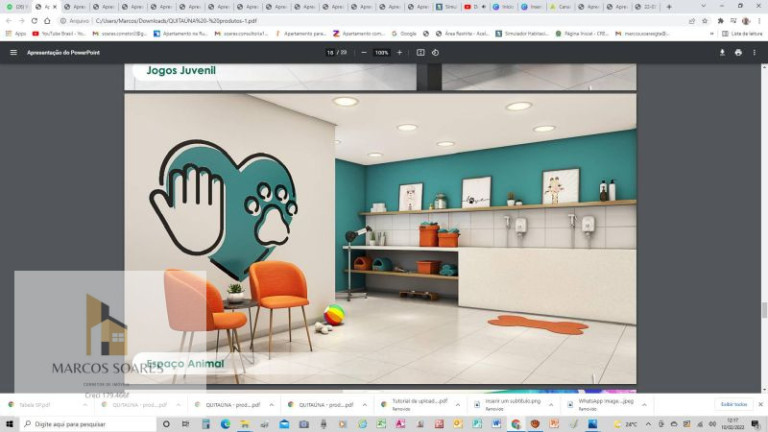The width and height of the screenshot is (768, 432).
Task: Open YouTube Brasil bookmark
Action: (59, 33)
